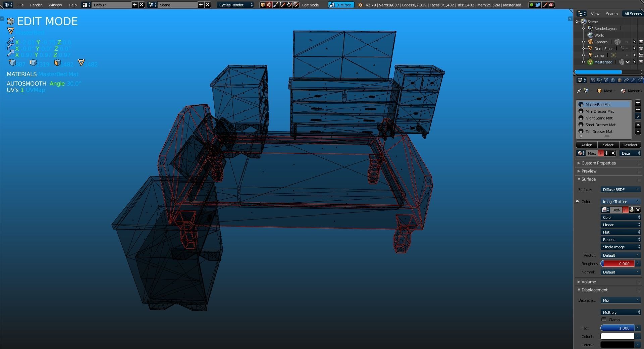This screenshot has height=349, width=644.
Task: Open the Repeat extension dropdown
Action: (621, 240)
